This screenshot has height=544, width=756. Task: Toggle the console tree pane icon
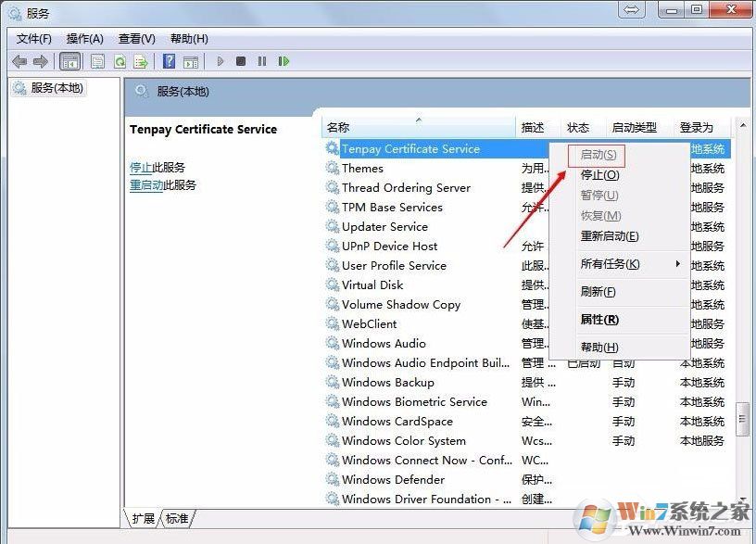pyautogui.click(x=69, y=60)
